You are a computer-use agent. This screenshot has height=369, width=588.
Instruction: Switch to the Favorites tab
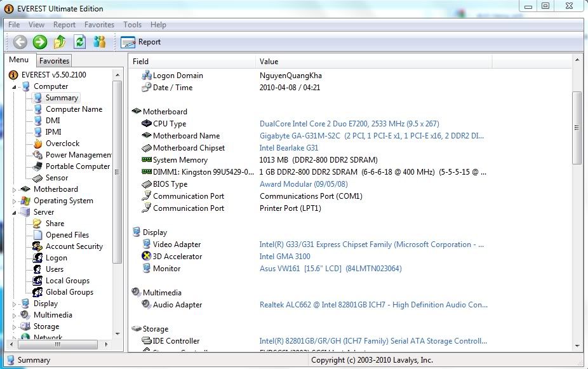coord(54,61)
